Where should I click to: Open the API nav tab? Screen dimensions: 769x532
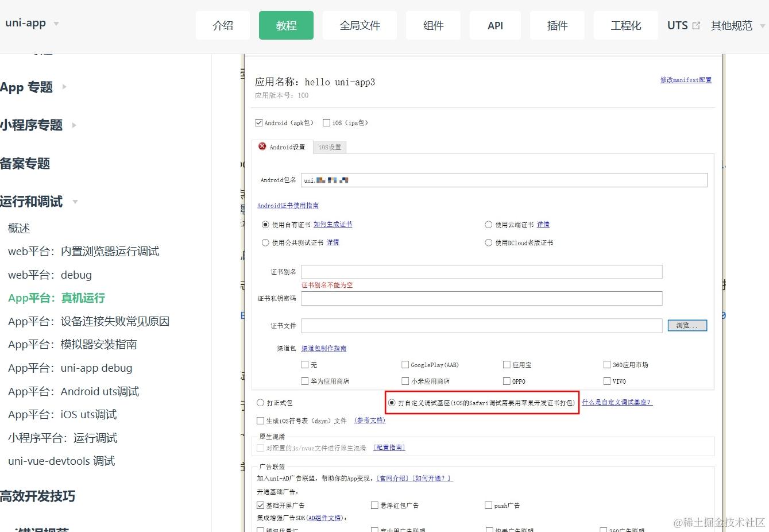pos(495,25)
